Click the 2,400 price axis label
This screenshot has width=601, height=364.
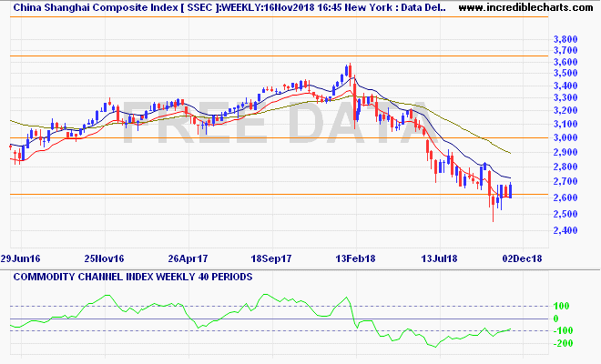pos(565,231)
